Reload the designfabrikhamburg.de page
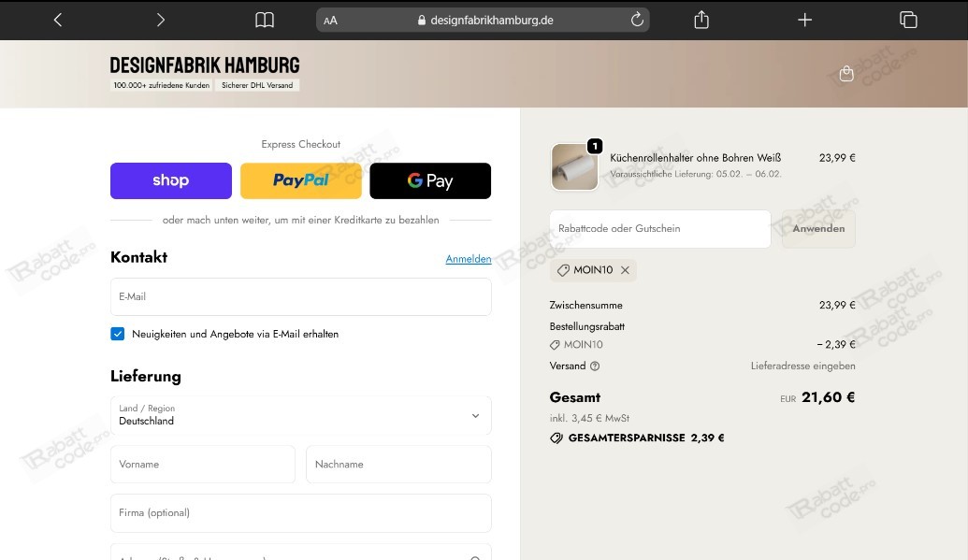Screen dimensions: 968x560 tap(637, 18)
